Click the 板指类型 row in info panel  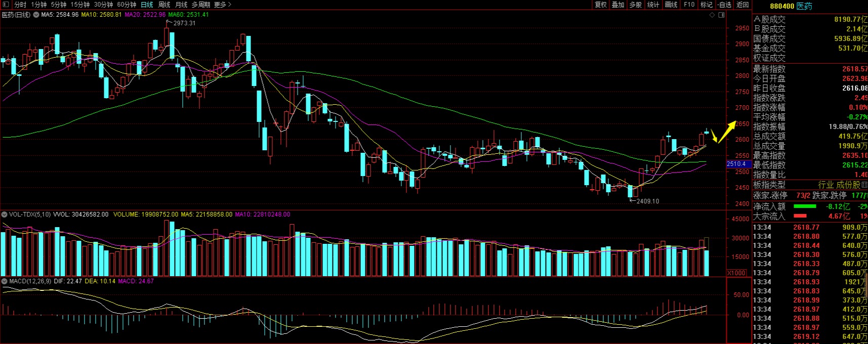tap(810, 185)
